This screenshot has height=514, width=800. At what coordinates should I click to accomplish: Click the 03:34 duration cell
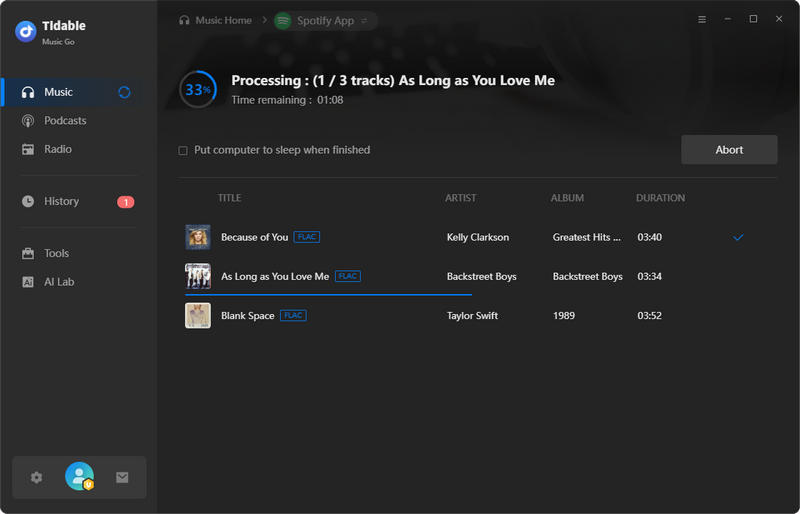(649, 277)
